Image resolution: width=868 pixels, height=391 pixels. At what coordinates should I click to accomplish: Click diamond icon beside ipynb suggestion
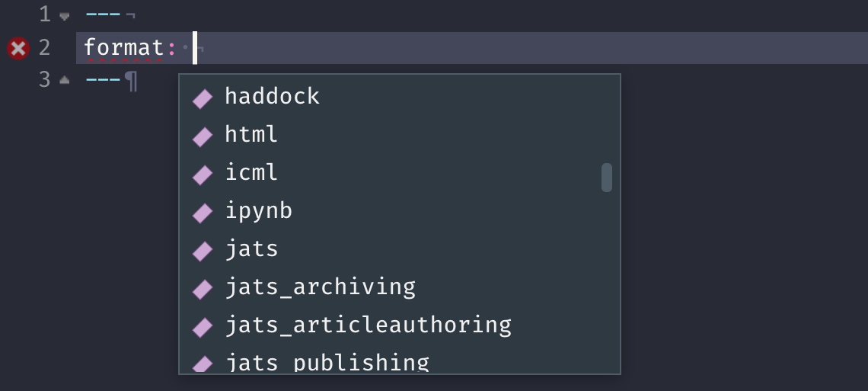203,213
